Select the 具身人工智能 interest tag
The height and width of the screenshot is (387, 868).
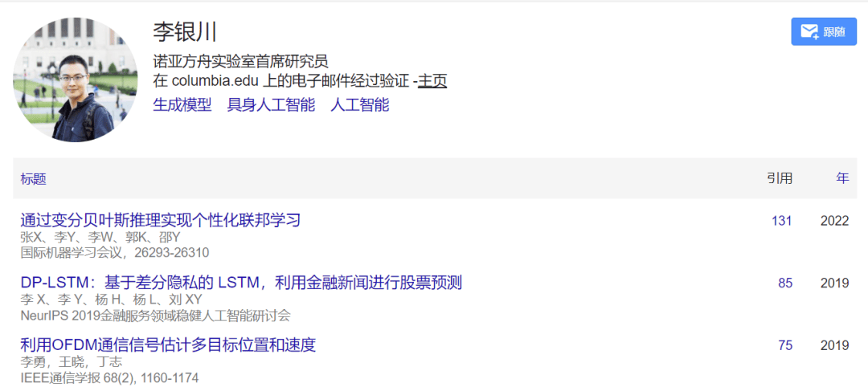(271, 105)
